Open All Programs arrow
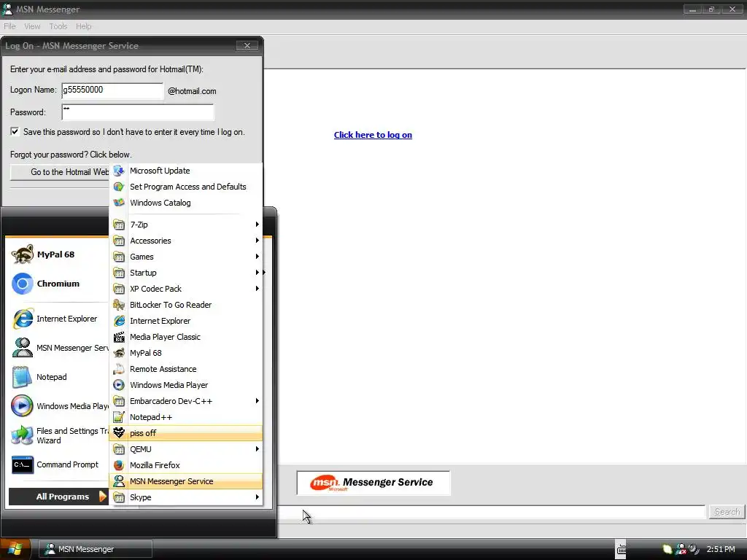Screen dimensions: 747x560 point(102,497)
